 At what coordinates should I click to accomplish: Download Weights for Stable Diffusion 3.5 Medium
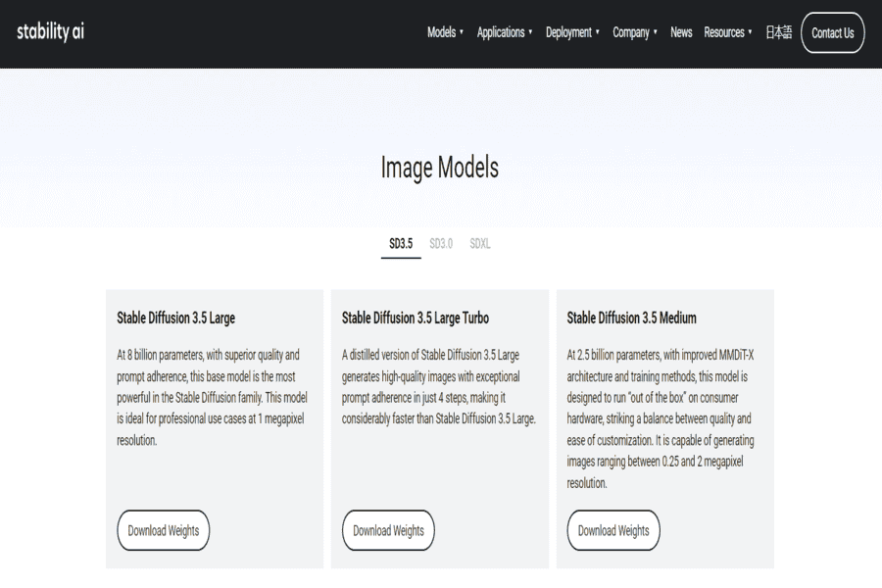tap(613, 530)
